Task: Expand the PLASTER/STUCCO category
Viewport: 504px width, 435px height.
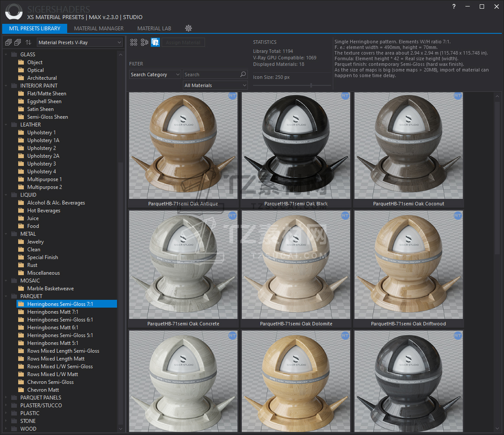Action: click(x=6, y=406)
